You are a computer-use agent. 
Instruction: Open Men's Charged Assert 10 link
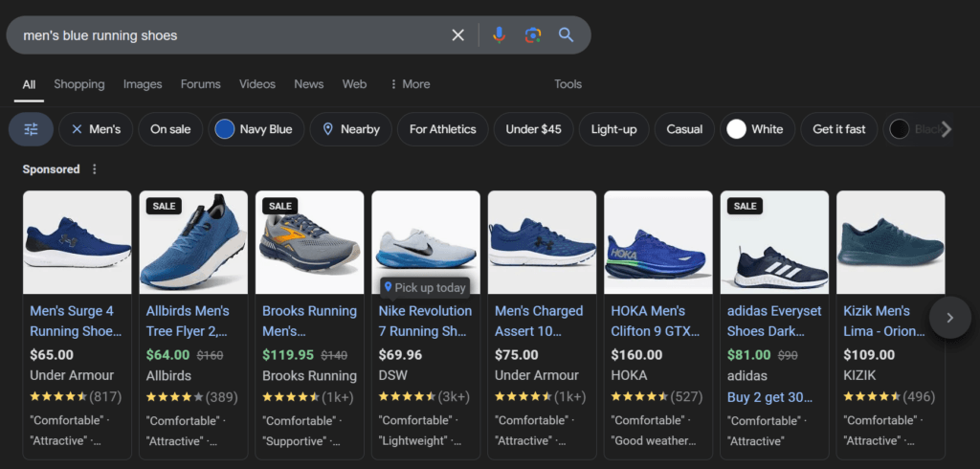click(x=539, y=321)
